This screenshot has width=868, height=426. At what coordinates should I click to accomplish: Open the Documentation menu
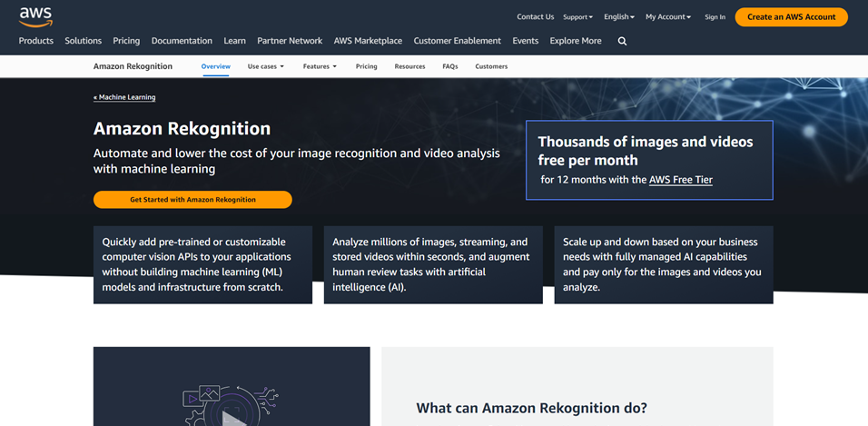coord(182,41)
